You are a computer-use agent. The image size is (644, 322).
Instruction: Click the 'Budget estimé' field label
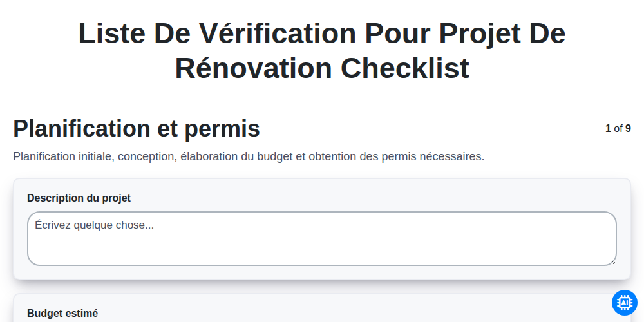pyautogui.click(x=62, y=314)
